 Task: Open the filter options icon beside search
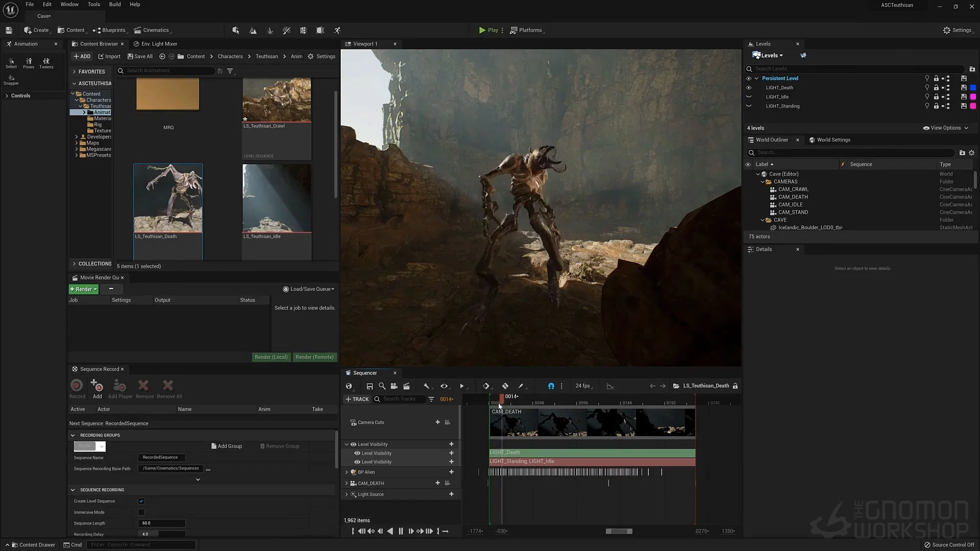click(x=230, y=71)
